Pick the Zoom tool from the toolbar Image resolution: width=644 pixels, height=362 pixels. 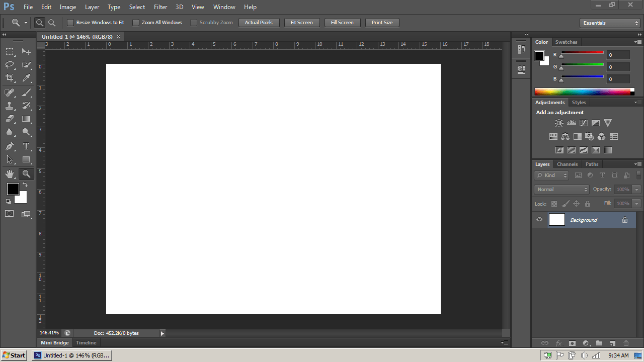pos(26,173)
